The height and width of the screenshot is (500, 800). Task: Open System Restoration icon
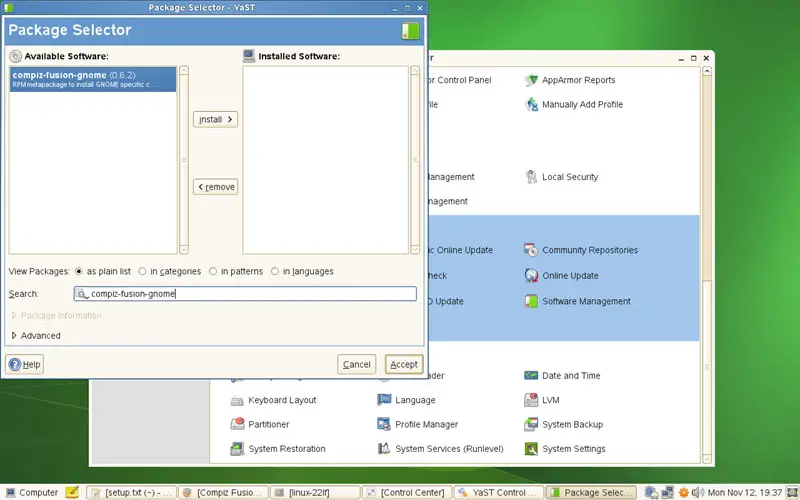pyautogui.click(x=237, y=448)
